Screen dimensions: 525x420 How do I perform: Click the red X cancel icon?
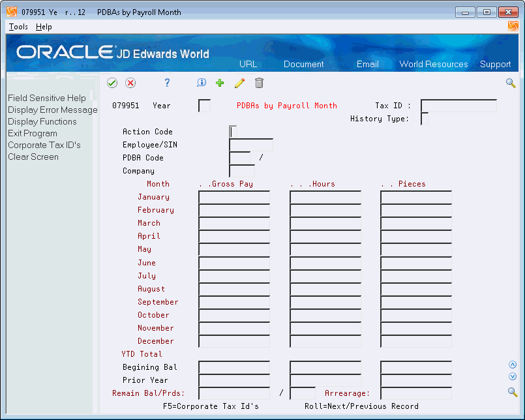click(130, 83)
